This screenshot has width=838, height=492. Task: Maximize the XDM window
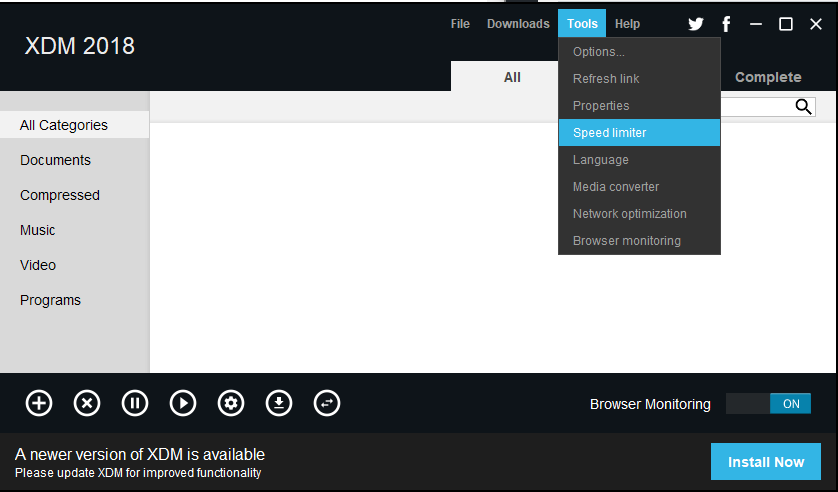point(786,24)
